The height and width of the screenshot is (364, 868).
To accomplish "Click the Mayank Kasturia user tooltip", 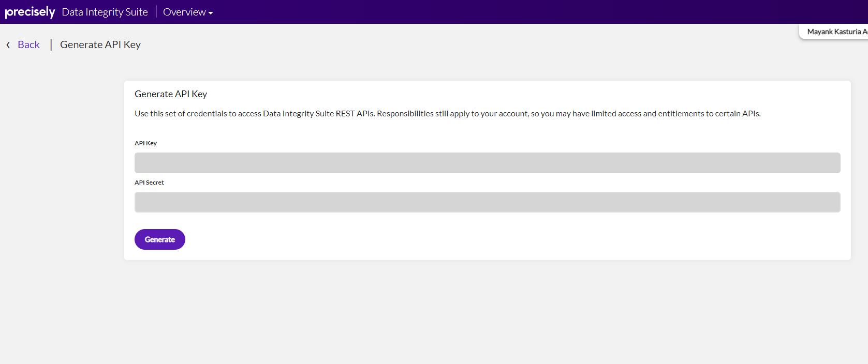I will pos(834,32).
